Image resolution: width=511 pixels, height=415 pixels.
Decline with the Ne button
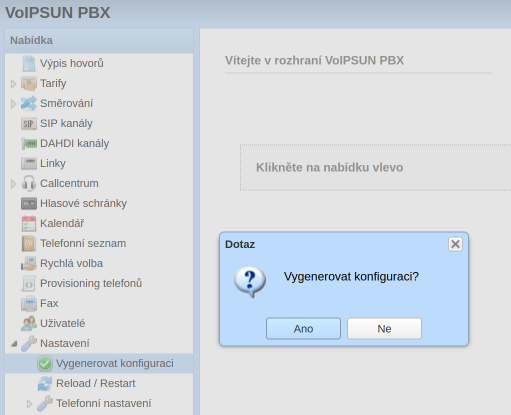[x=384, y=329]
